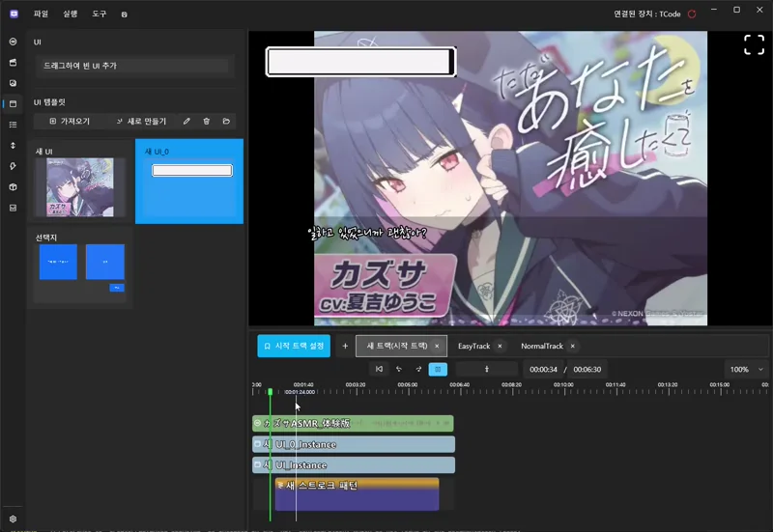The width and height of the screenshot is (773, 532).
Task: Click the save icon in the top menu bar
Action: coord(124,14)
